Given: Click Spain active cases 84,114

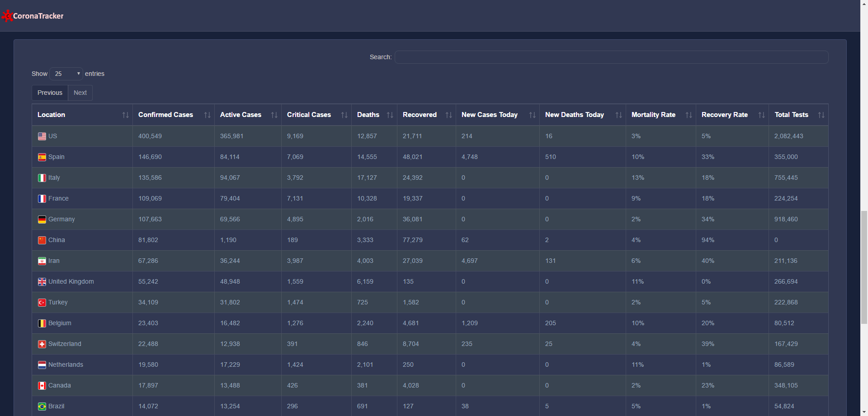Looking at the screenshot, I should [230, 157].
